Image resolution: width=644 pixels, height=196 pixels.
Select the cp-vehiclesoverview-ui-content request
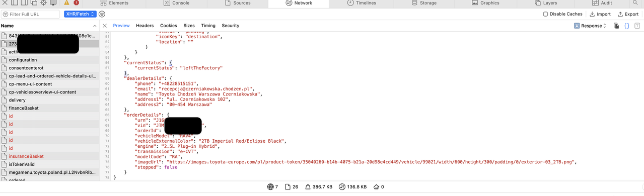pos(49,92)
